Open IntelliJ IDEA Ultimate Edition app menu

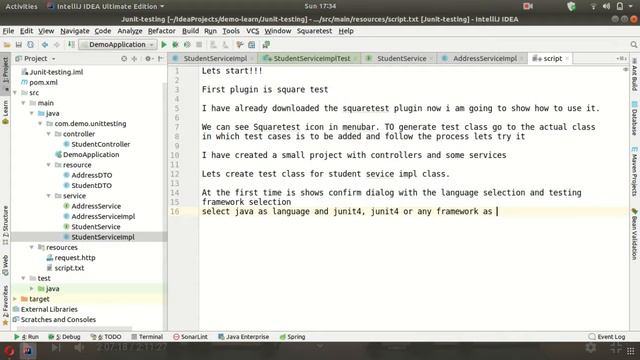pos(106,7)
